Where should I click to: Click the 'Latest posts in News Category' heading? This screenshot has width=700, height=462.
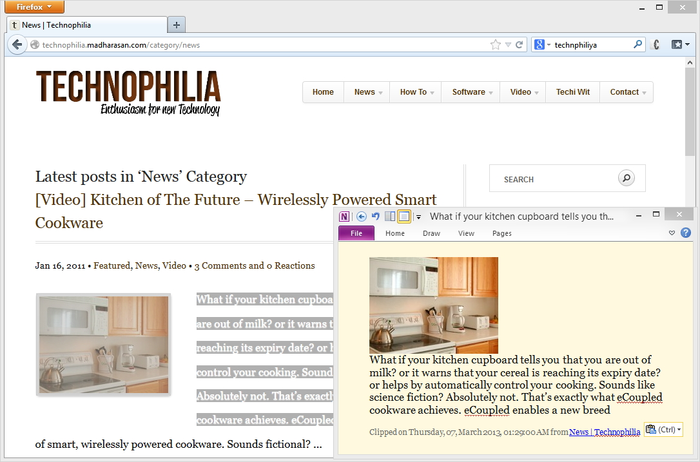[x=141, y=176]
